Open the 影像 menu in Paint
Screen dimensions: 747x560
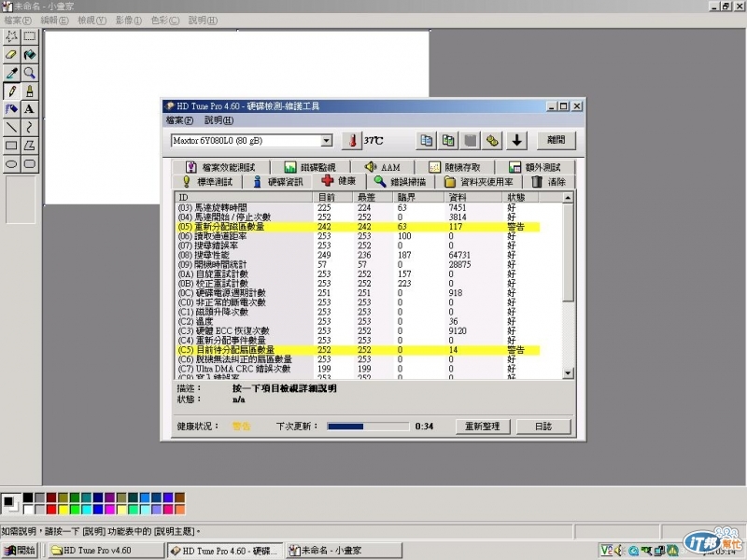129,21
